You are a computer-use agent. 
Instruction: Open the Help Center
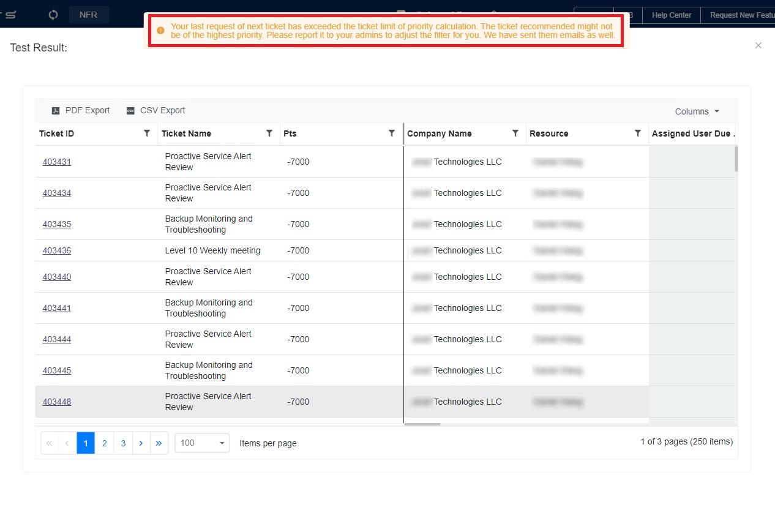[x=671, y=15]
